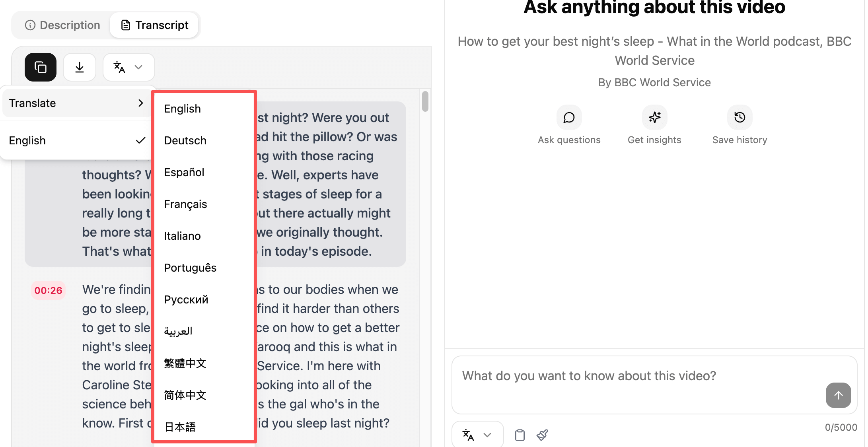Open the translate language dropdown in toolbar

pyautogui.click(x=128, y=67)
